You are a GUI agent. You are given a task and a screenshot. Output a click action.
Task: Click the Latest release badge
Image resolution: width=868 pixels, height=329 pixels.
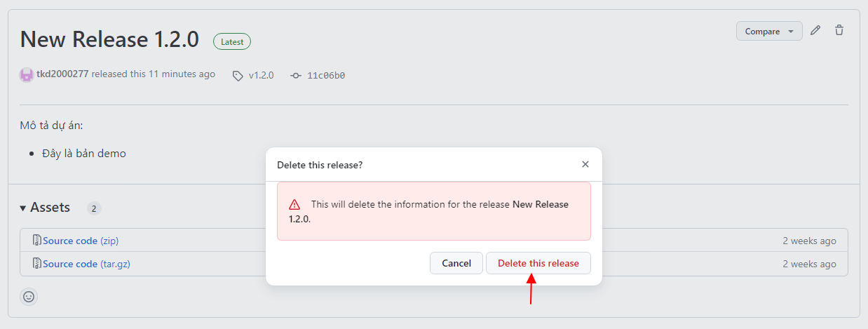tap(232, 41)
